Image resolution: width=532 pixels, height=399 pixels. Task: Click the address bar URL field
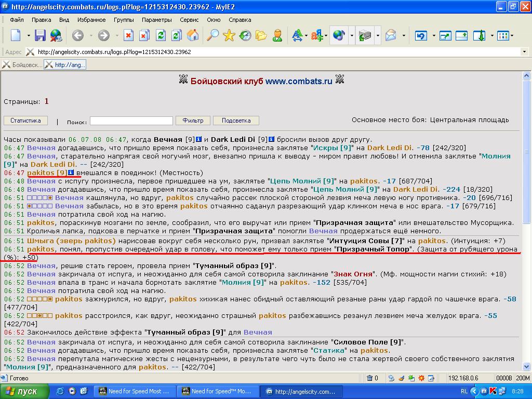[x=278, y=52]
